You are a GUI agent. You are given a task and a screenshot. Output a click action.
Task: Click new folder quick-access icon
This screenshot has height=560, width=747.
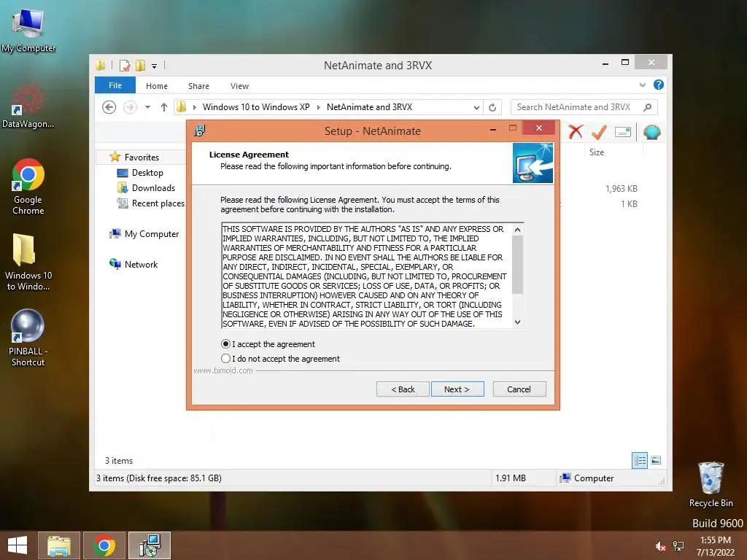tap(141, 65)
